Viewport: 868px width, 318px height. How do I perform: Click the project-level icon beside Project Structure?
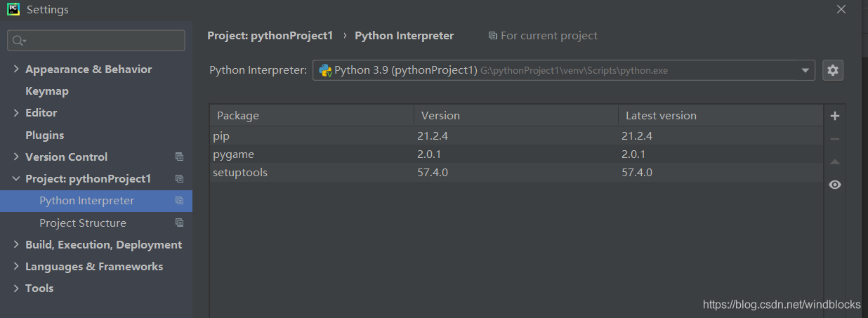(180, 223)
